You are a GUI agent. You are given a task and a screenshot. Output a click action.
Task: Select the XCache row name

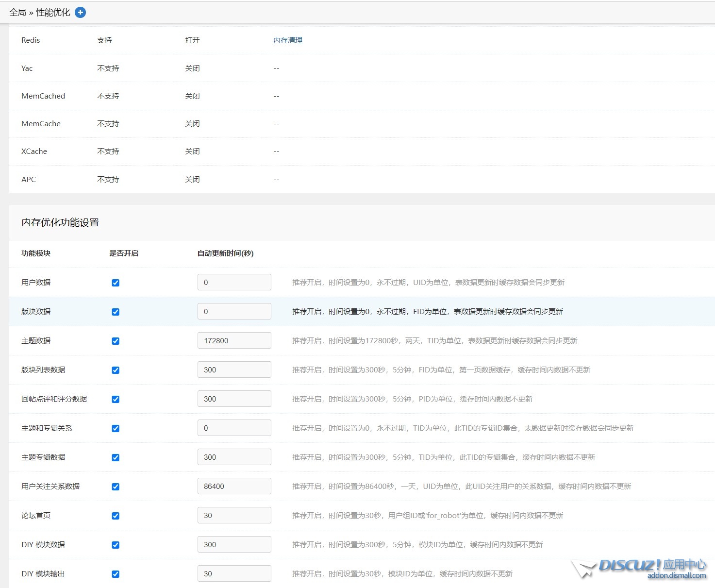[34, 151]
